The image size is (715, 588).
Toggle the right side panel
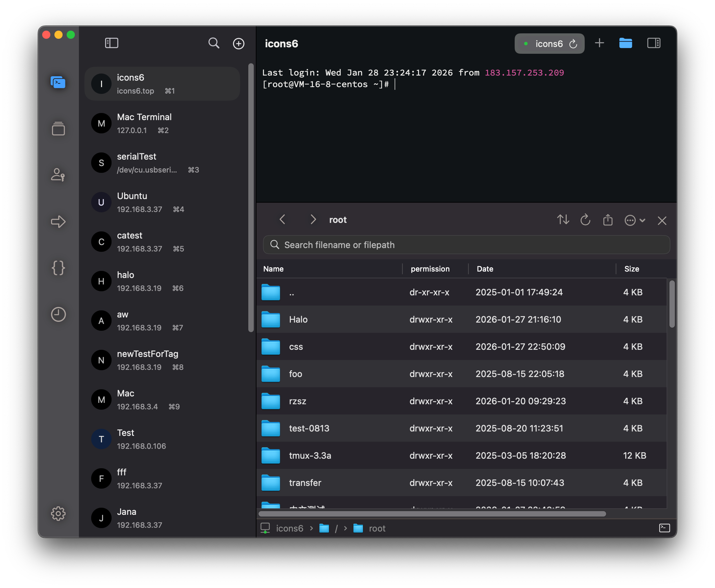[x=653, y=43]
